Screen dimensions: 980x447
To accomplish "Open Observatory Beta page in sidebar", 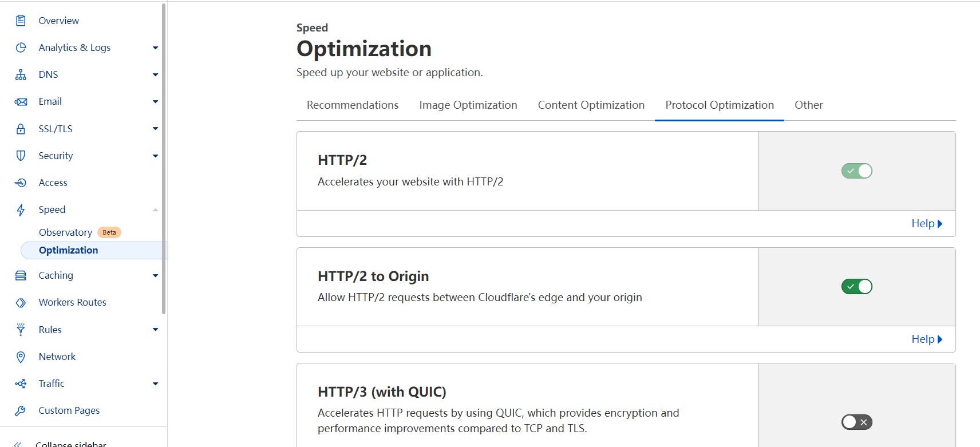I will (x=66, y=232).
